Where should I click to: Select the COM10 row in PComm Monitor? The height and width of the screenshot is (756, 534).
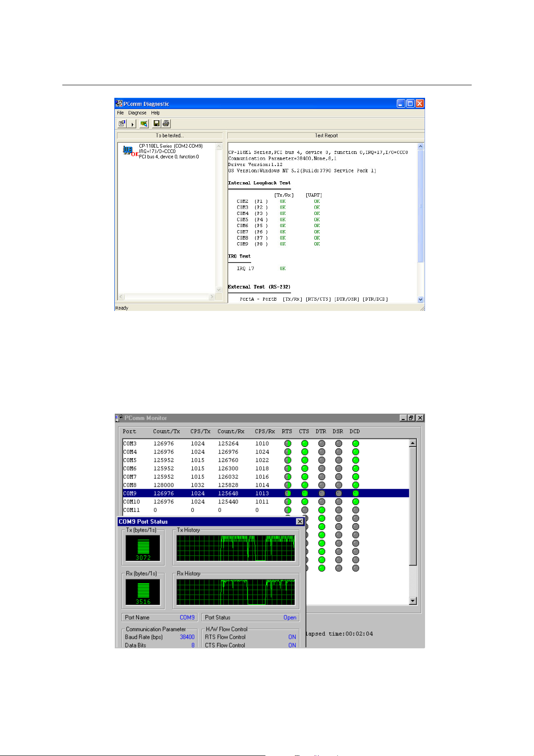[x=265, y=502]
